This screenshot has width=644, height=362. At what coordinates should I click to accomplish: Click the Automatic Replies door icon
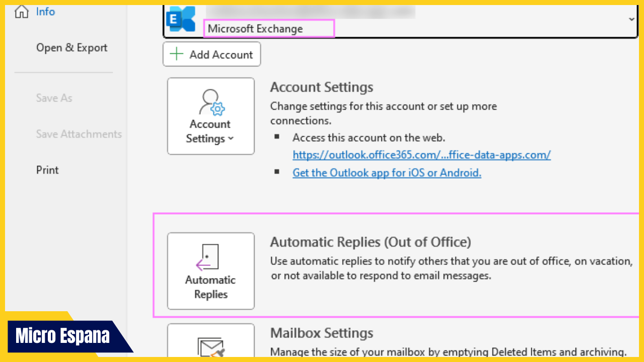click(x=209, y=256)
